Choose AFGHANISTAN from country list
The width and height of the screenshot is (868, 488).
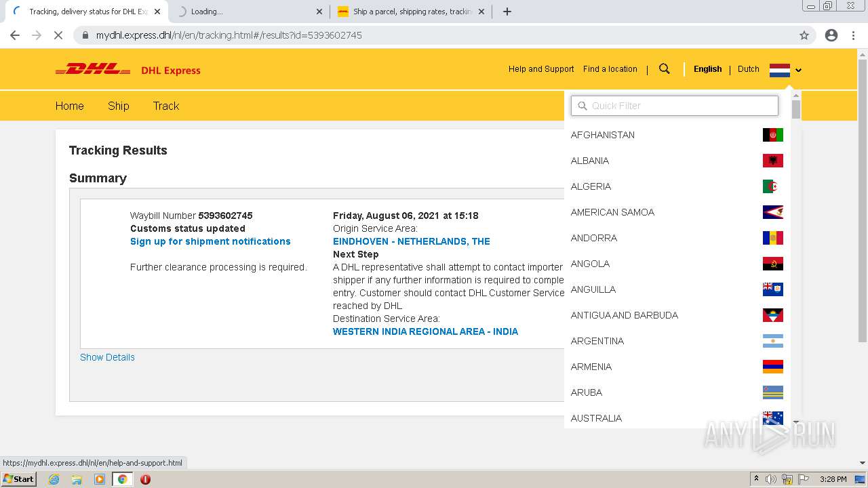pos(603,135)
